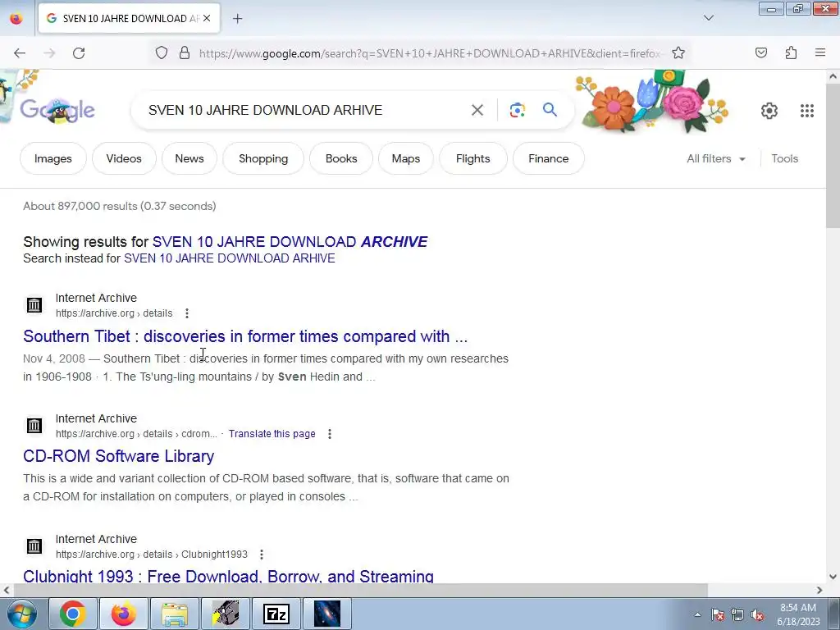Clear the Google search box text
Viewport: 840px width, 630px height.
tap(477, 110)
